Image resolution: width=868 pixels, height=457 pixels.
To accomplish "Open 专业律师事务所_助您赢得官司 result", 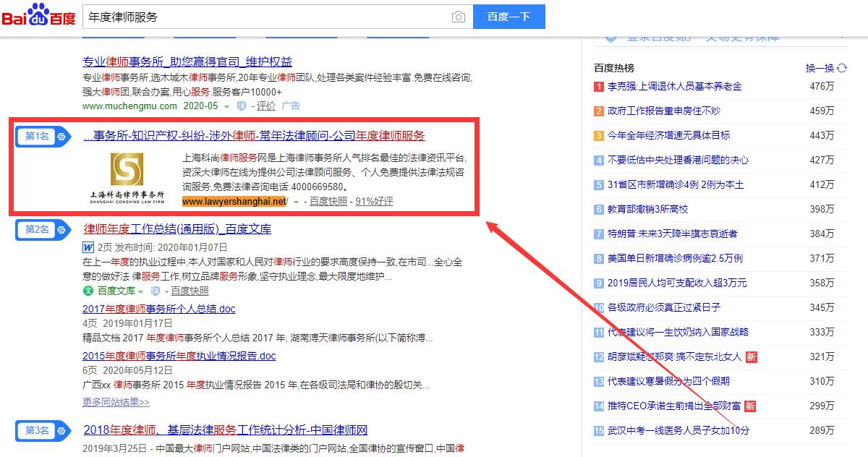I will click(187, 61).
